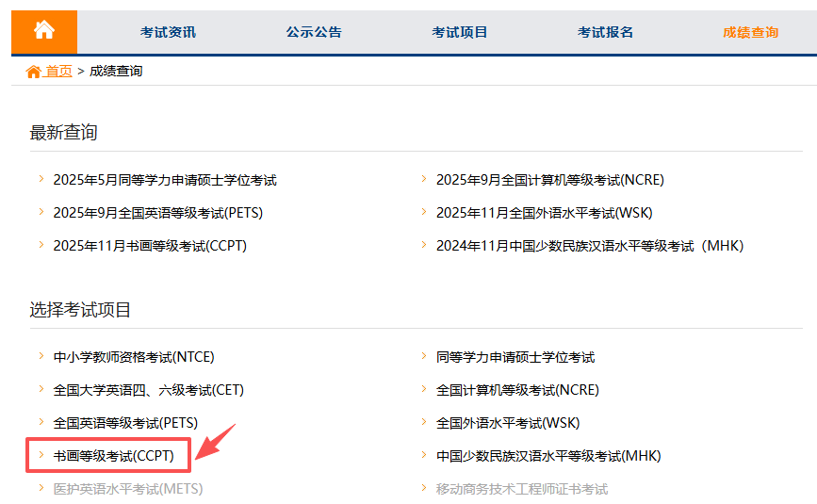Open 2025年5月同等学力申请硕士学位考试 link

(x=165, y=180)
